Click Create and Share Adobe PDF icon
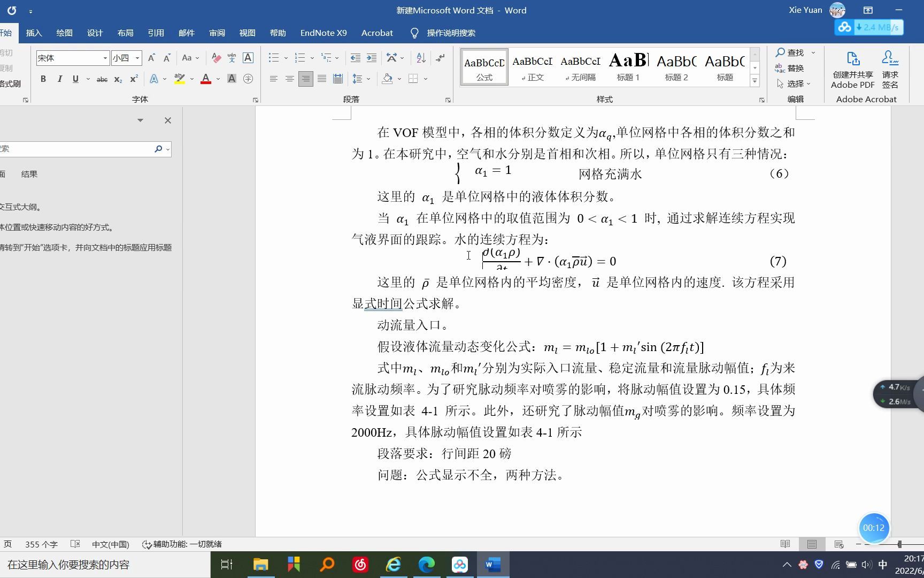 coord(852,70)
